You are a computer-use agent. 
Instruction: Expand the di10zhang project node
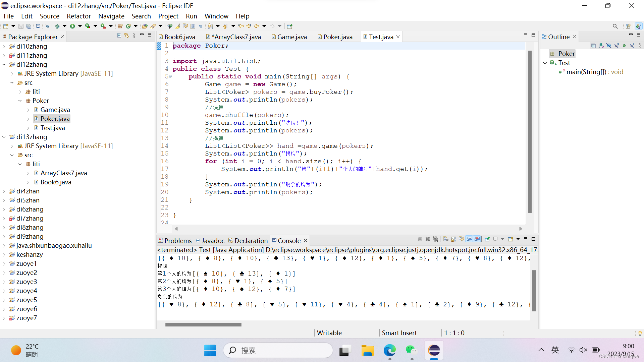pos(4,46)
